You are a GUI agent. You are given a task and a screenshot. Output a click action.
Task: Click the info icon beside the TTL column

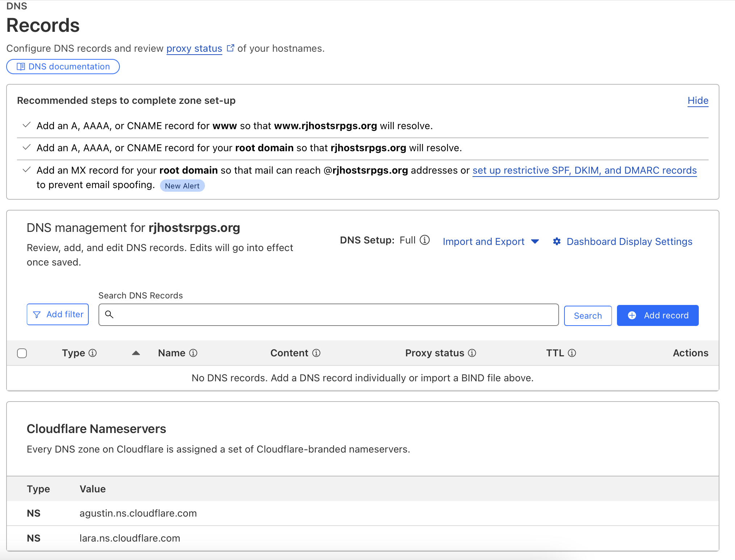click(572, 353)
